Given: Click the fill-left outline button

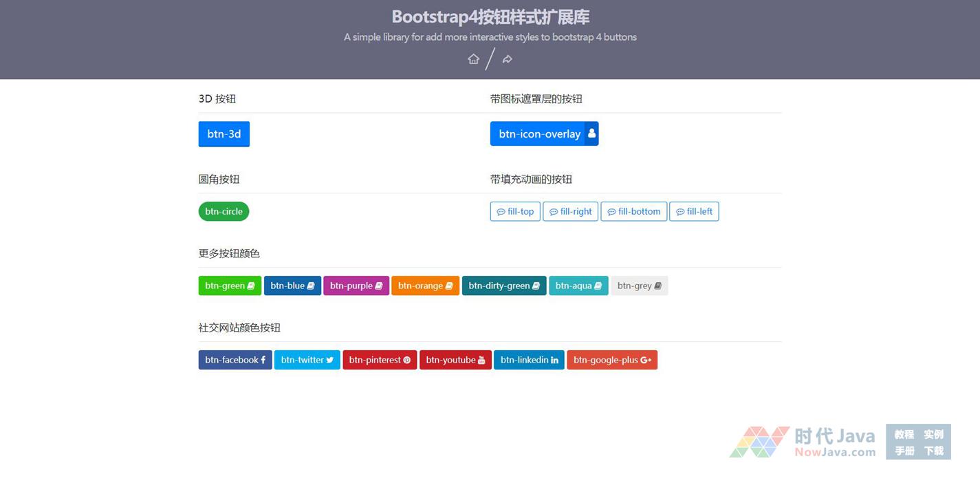Looking at the screenshot, I should click(694, 211).
